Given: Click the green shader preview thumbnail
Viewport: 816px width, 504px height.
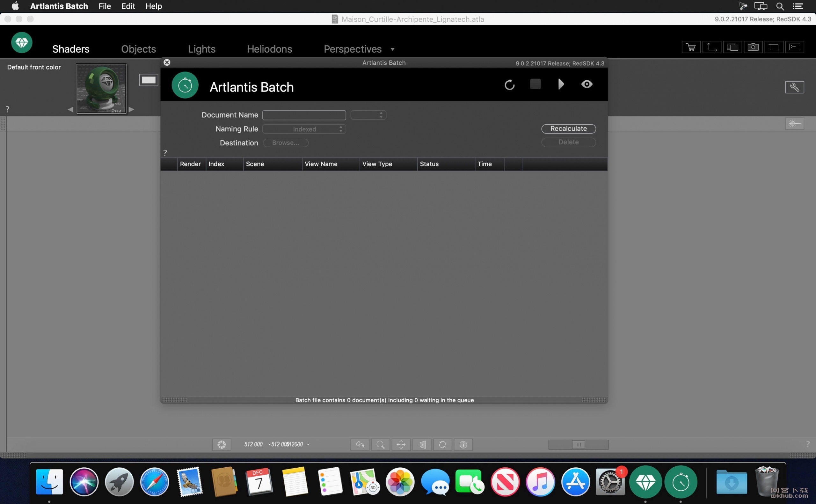Looking at the screenshot, I should click(x=102, y=89).
